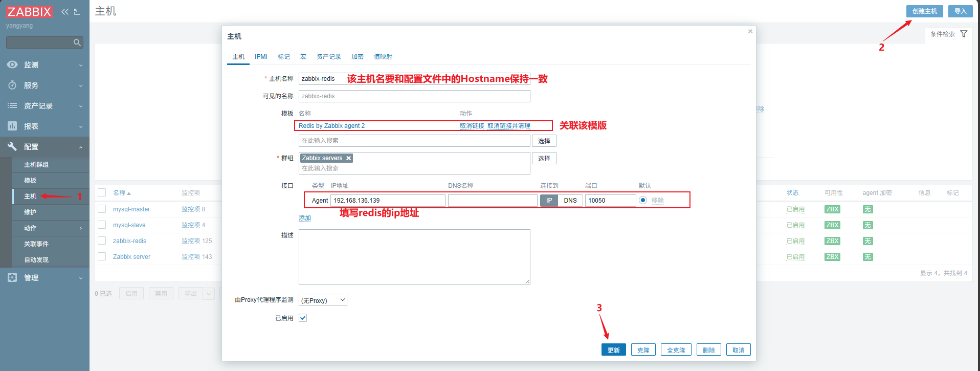Open 自动发现 in sidebar
This screenshot has height=371, width=980.
(36, 260)
